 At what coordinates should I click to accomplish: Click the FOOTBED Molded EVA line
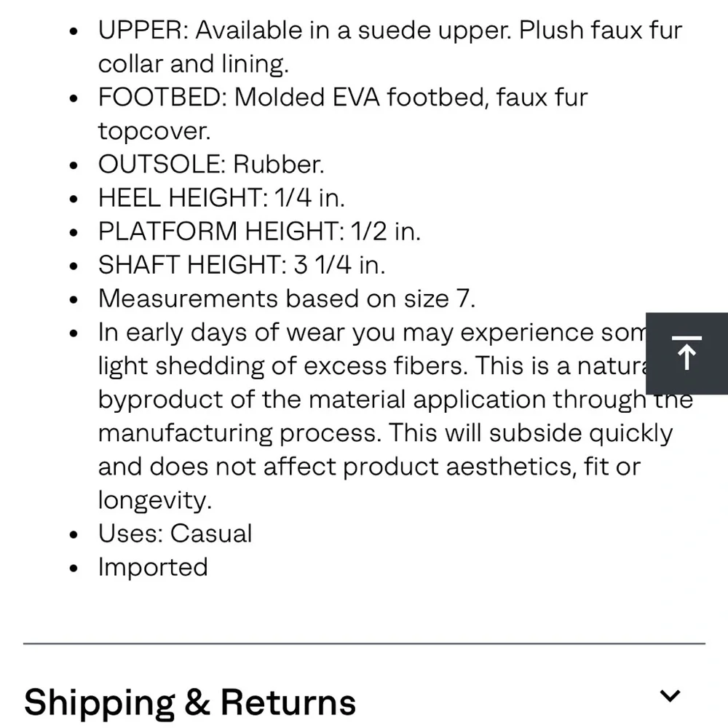(343, 98)
